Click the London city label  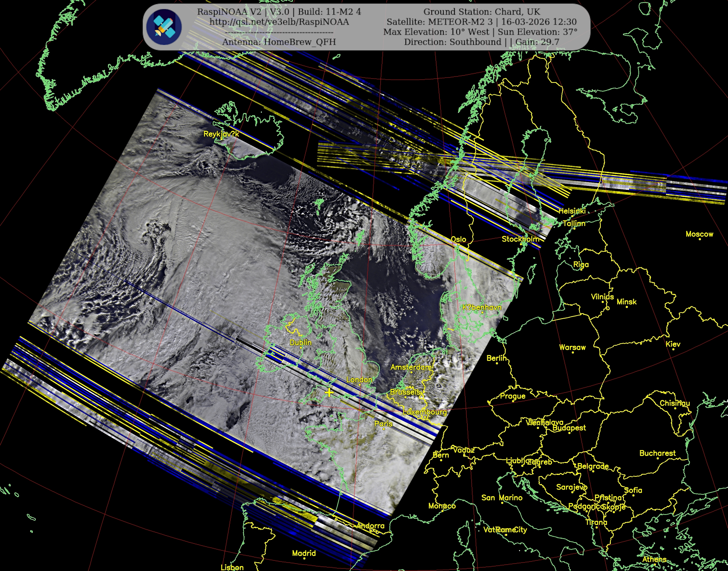coord(359,380)
